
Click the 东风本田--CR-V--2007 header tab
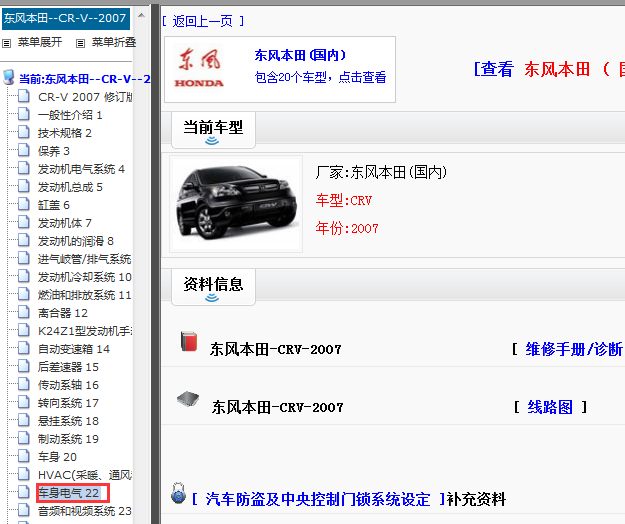66,18
